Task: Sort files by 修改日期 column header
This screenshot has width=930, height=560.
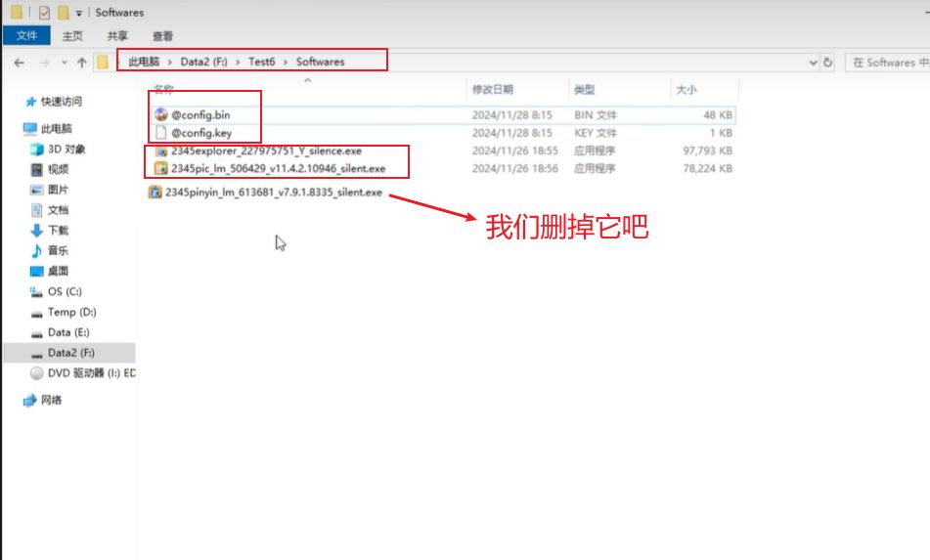Action: coord(491,90)
